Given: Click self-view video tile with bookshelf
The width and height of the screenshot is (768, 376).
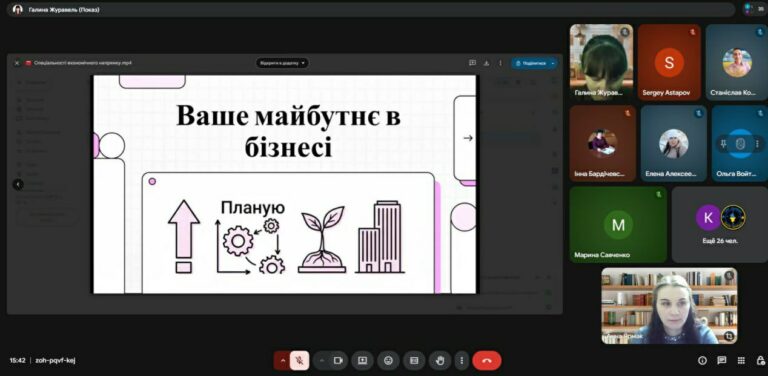Looking at the screenshot, I should pyautogui.click(x=669, y=306).
